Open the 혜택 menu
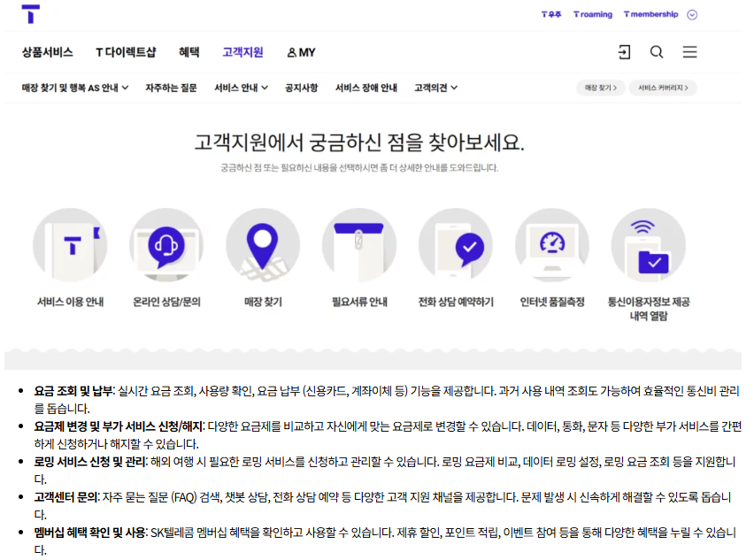Image resolution: width=754 pixels, height=560 pixels. 189,52
